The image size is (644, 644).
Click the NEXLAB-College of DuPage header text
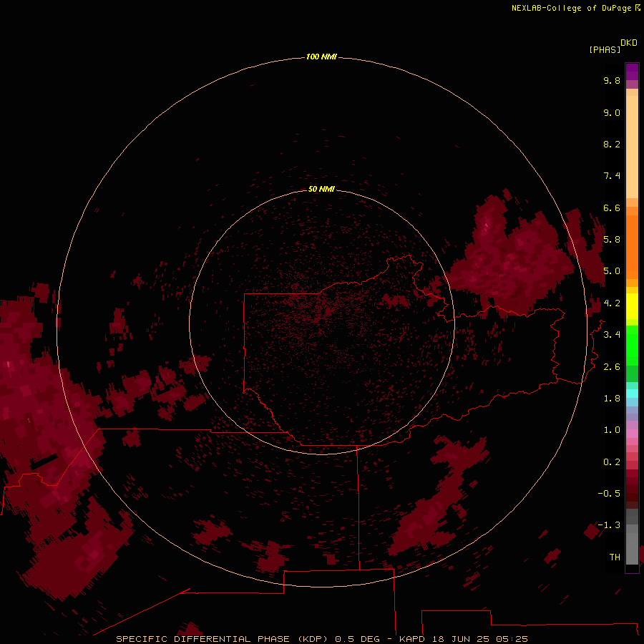click(571, 8)
